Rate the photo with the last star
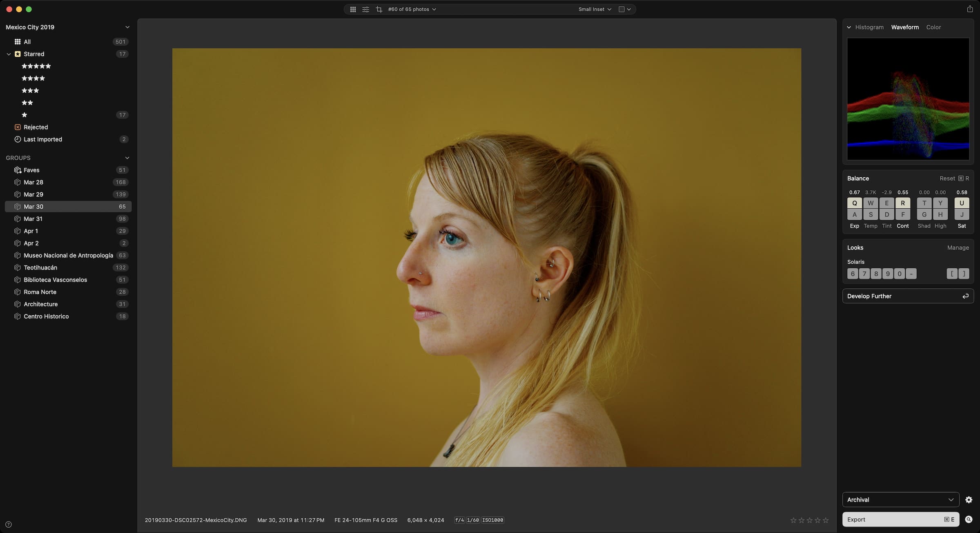The image size is (980, 533). tap(826, 520)
